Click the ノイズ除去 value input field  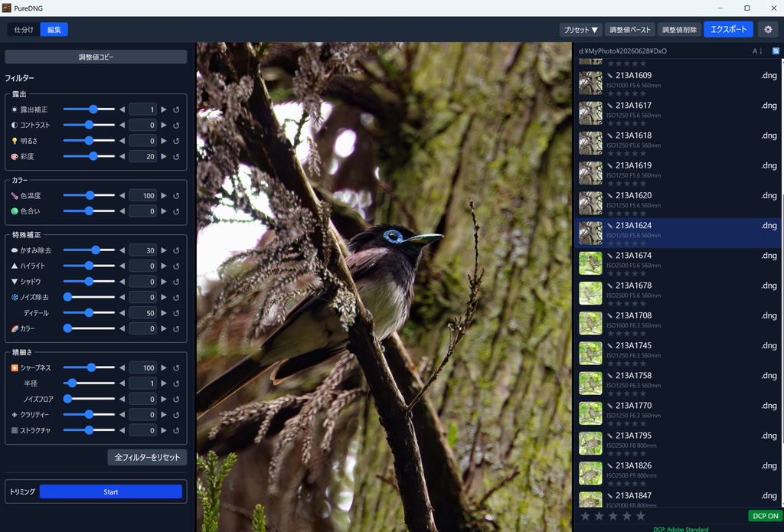tap(142, 298)
